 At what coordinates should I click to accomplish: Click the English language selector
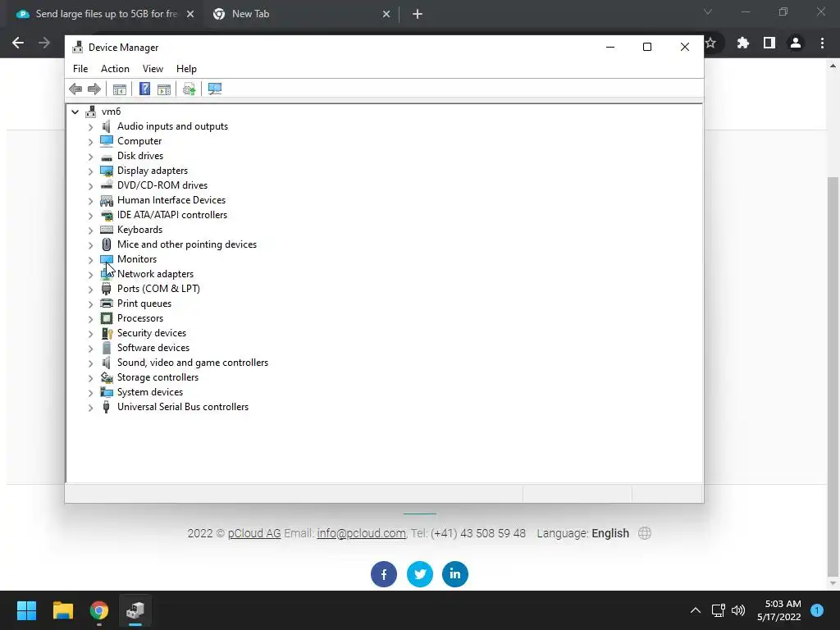[610, 533]
